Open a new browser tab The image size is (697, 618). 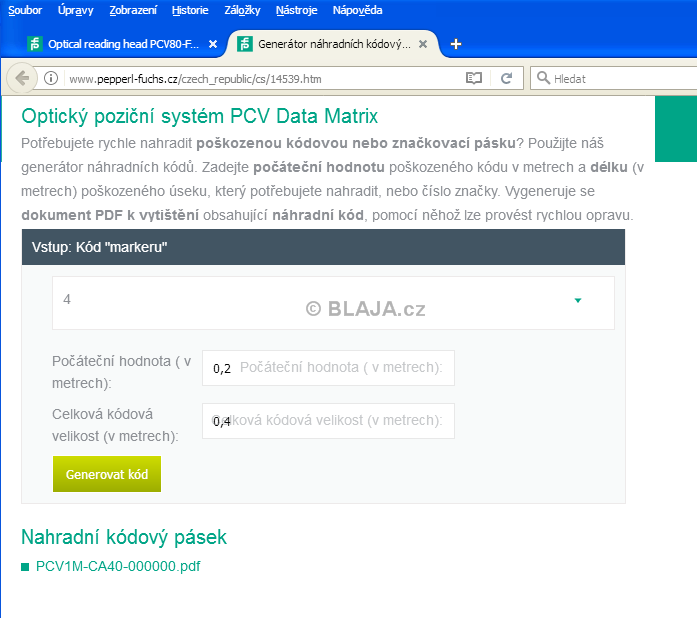(x=456, y=44)
